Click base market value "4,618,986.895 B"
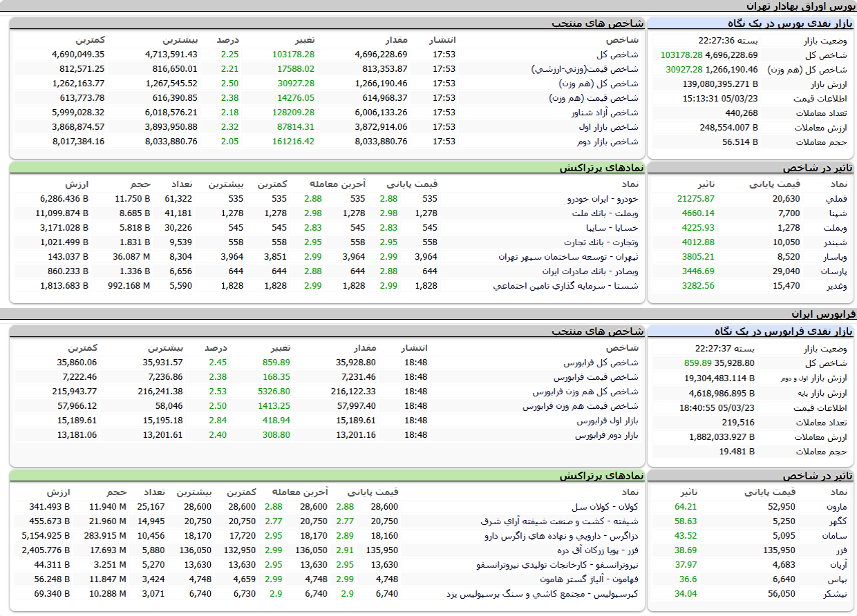Viewport: 857px width, 616px height. point(722,392)
